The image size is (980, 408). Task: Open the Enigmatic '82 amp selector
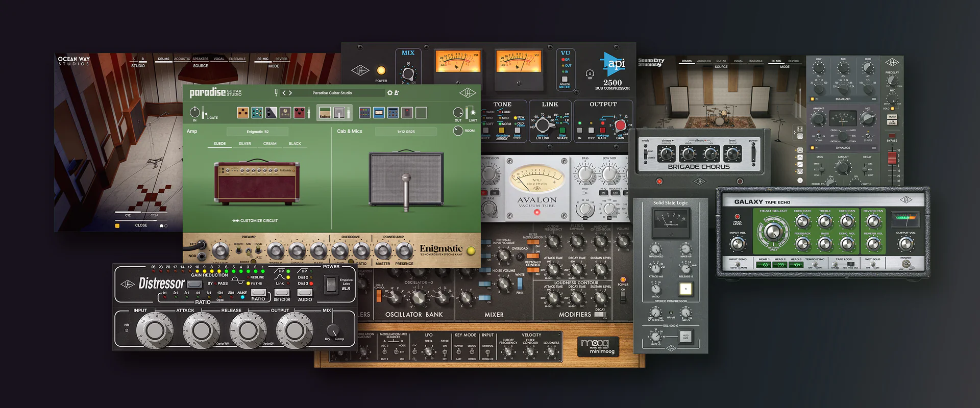[x=258, y=132]
